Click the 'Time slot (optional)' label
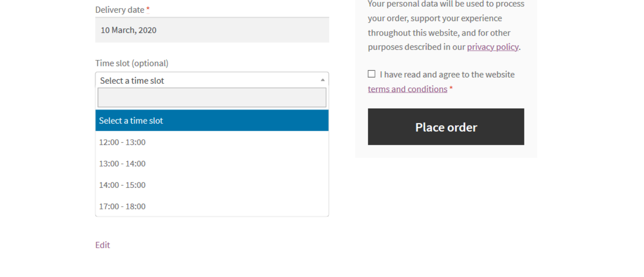Viewport: 644px width, 277px height. (x=132, y=63)
